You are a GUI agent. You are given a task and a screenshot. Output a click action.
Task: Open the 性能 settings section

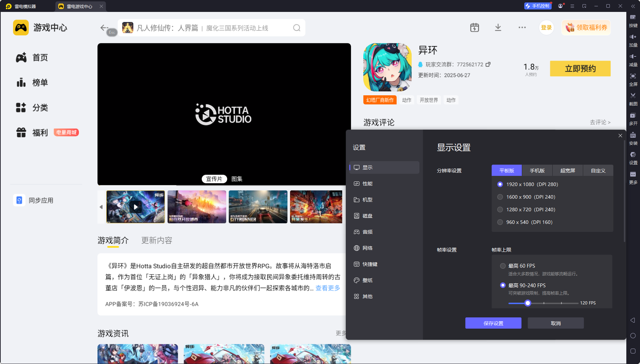coord(367,184)
